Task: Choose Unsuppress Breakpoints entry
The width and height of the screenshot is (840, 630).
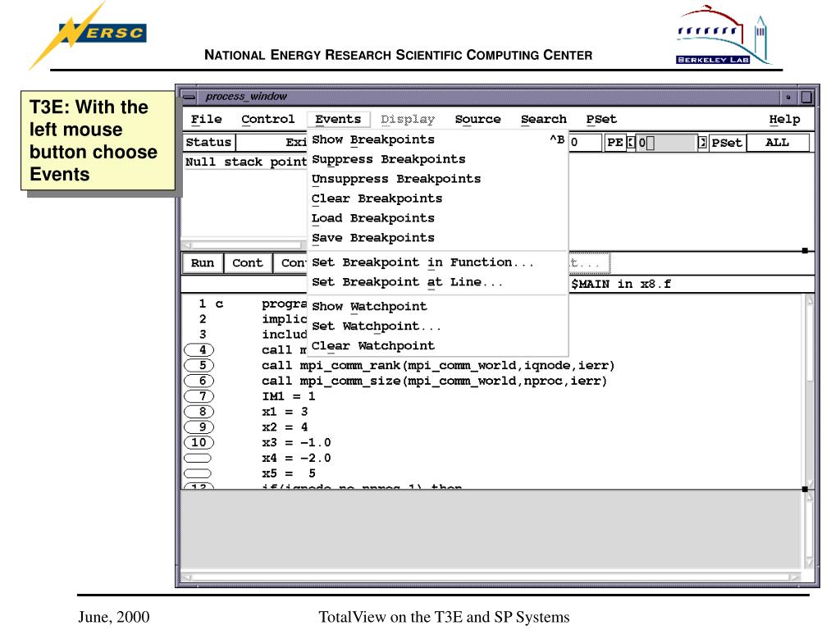Action: coord(438,179)
